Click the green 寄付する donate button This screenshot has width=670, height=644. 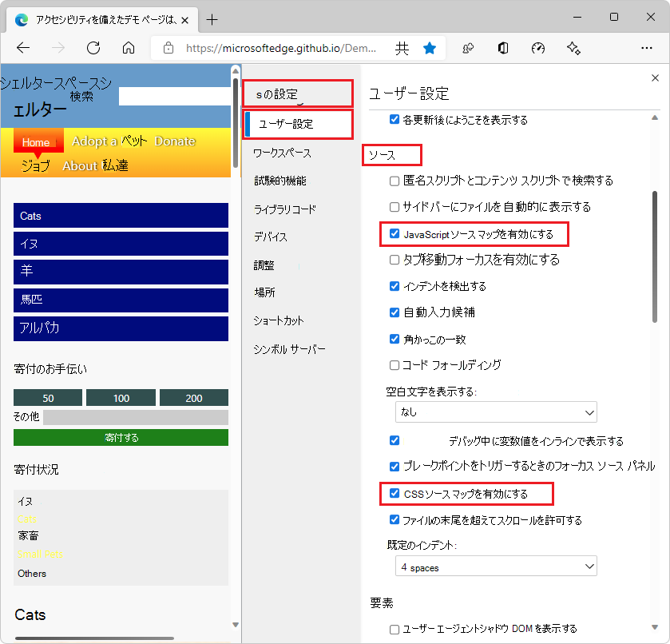(x=120, y=438)
